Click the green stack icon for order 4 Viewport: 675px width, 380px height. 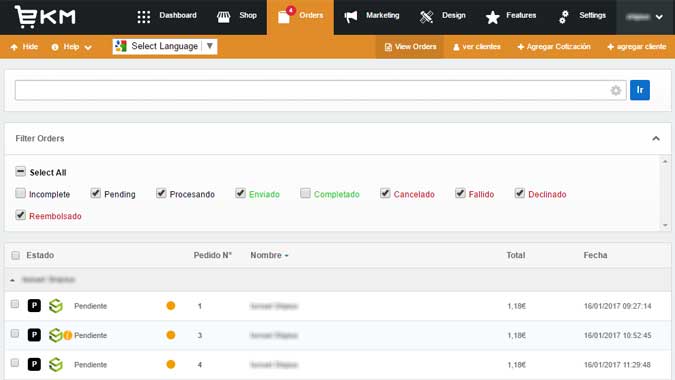[x=56, y=365]
